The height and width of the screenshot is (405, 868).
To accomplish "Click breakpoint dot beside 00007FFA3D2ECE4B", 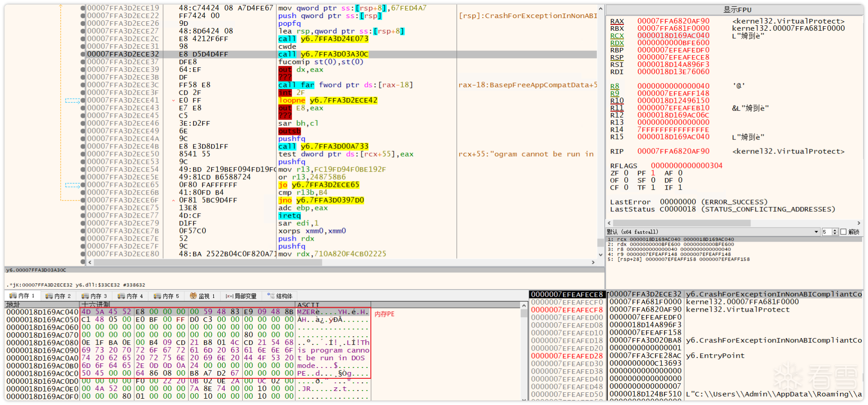I will pos(83,147).
